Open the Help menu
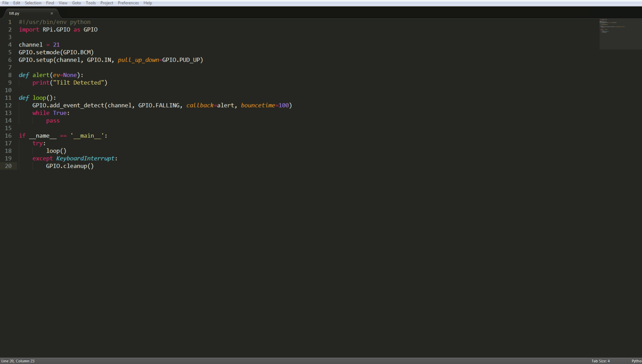This screenshot has width=642, height=364. [147, 3]
